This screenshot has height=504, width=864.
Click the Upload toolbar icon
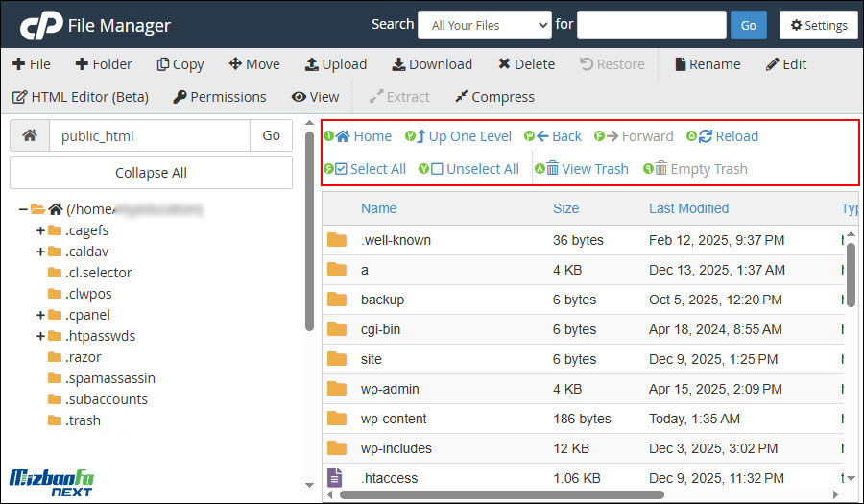[311, 64]
